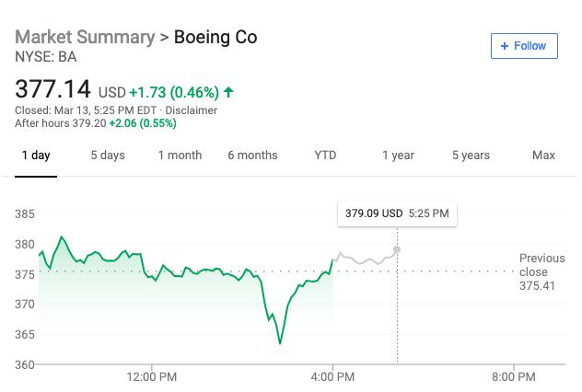582x392 pixels.
Task: Click the 379.09 USD chart tooltip
Action: (397, 213)
